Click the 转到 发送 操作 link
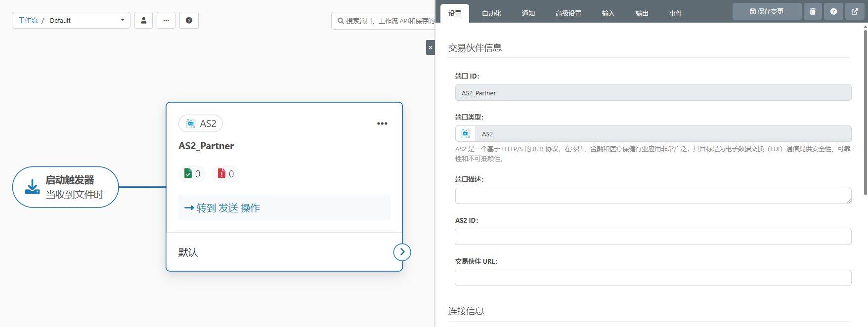Image resolution: width=868 pixels, height=327 pixels. [x=222, y=208]
